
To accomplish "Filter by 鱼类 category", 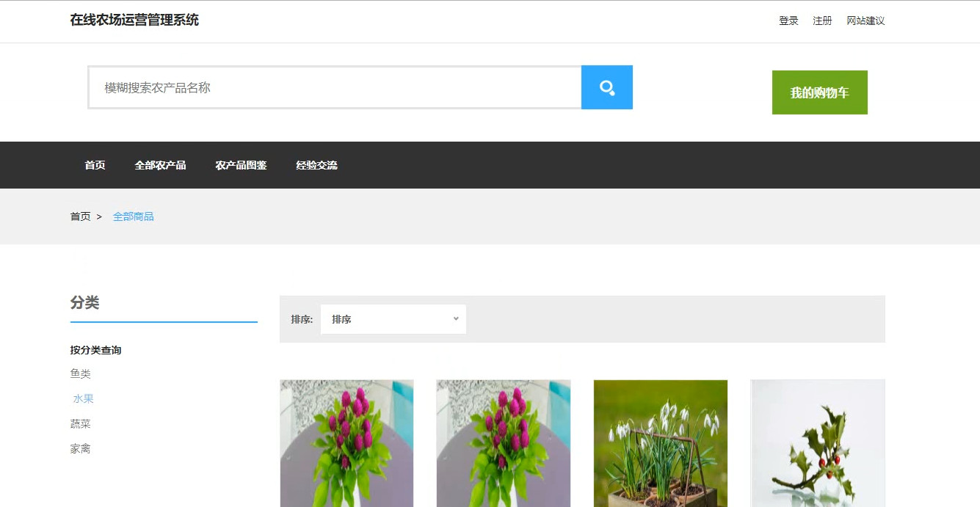I will pyautogui.click(x=81, y=373).
